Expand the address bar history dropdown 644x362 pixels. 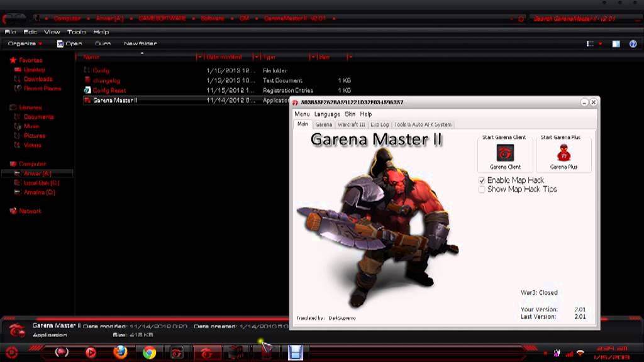pos(512,19)
